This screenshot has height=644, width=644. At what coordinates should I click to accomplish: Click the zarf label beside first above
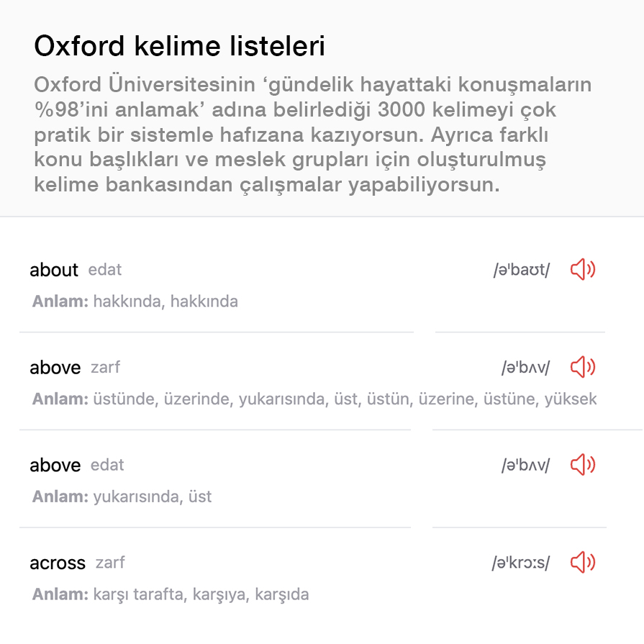106,367
